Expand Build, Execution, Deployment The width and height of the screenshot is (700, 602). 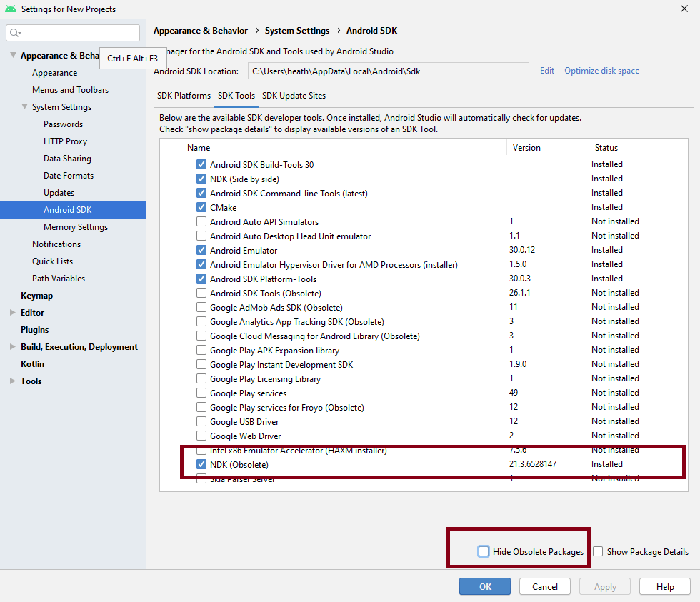[x=12, y=346]
